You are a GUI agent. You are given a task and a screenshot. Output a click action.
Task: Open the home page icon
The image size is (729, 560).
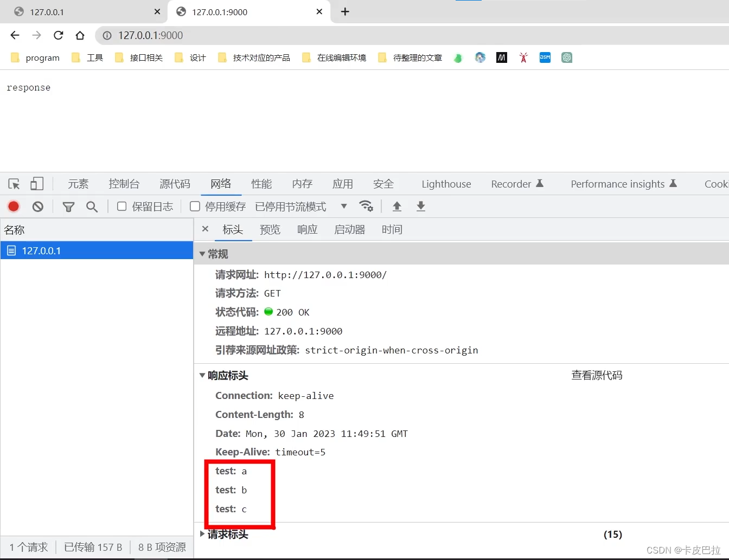point(80,35)
